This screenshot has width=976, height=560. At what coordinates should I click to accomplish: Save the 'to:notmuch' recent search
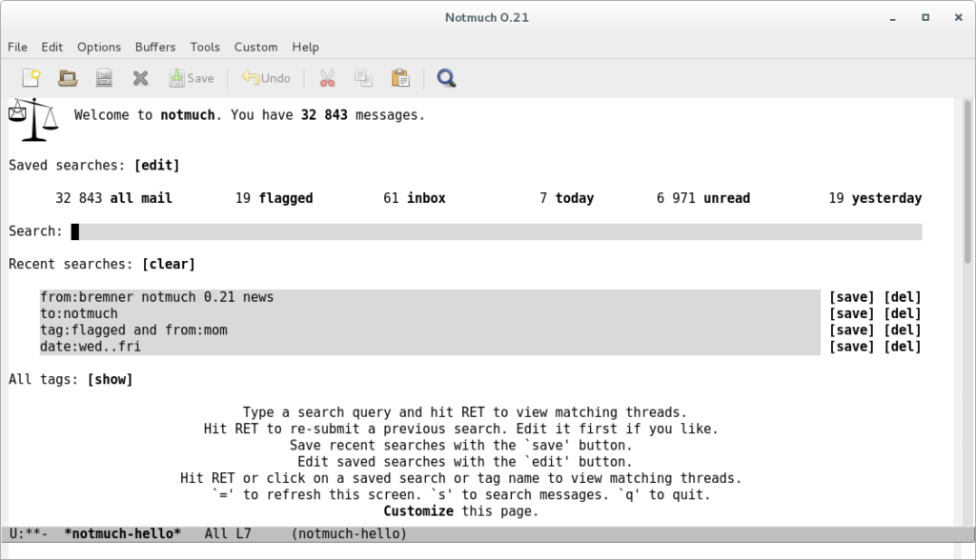851,314
